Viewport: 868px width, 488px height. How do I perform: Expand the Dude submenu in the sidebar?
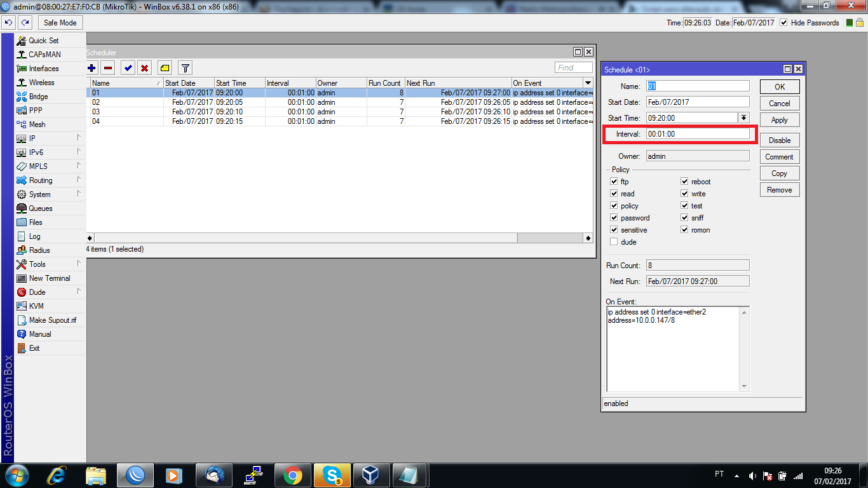click(x=50, y=292)
